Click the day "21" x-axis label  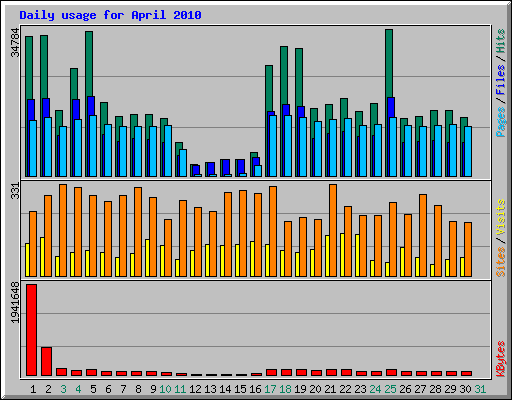click(330, 389)
